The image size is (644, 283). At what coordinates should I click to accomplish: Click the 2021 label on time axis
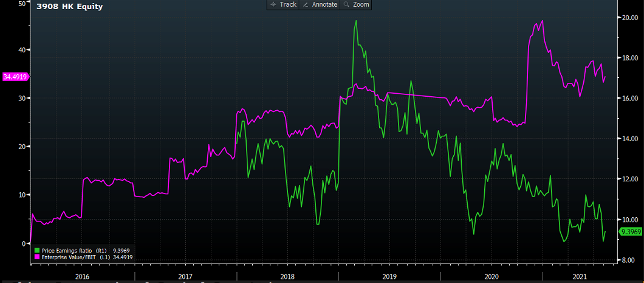581,276
